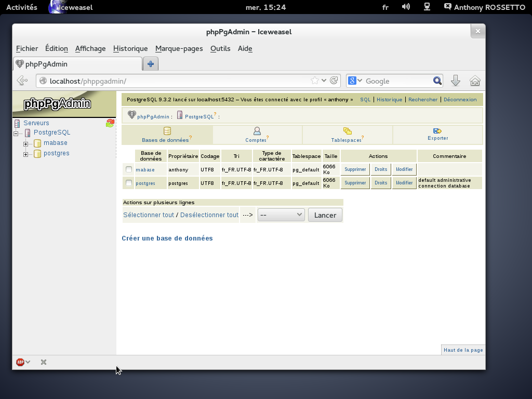Screen dimensions: 532x399
Task: Click the Adblock Plus ABP icon
Action: (20, 362)
